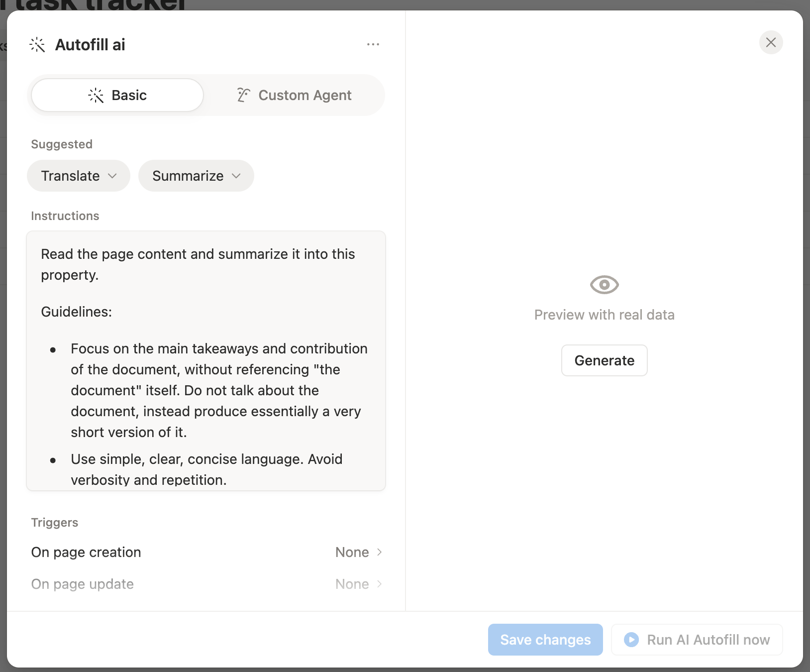The height and width of the screenshot is (672, 810).
Task: Click the Autofill ai sparkle icon
Action: tap(37, 44)
